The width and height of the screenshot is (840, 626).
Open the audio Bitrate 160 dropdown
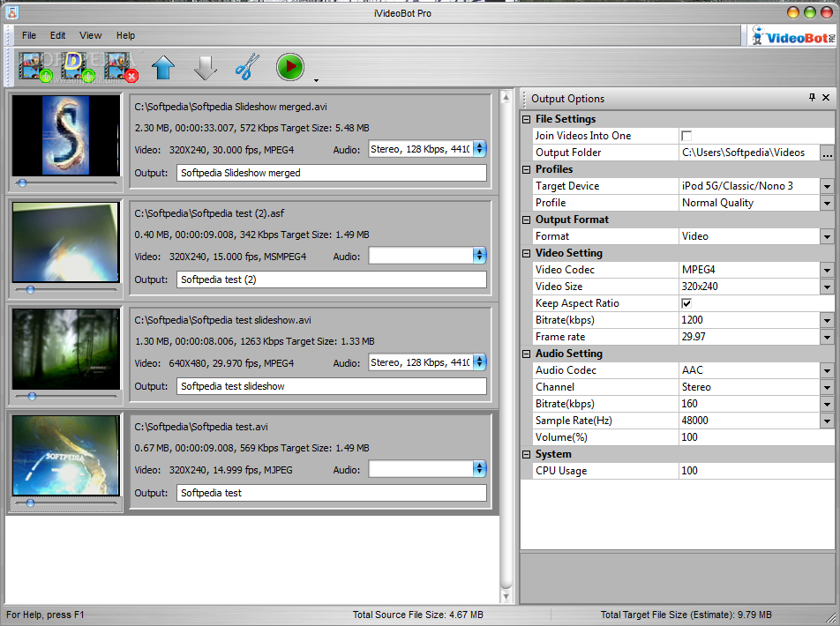827,404
